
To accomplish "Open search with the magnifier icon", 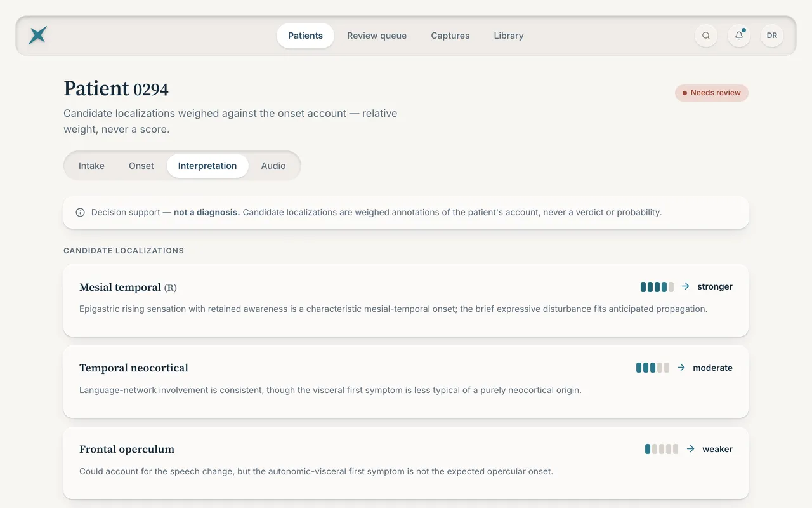I will [706, 36].
